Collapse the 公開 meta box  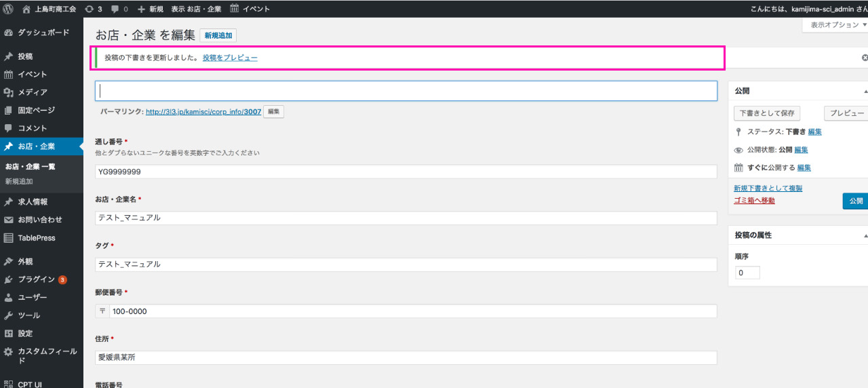point(865,91)
